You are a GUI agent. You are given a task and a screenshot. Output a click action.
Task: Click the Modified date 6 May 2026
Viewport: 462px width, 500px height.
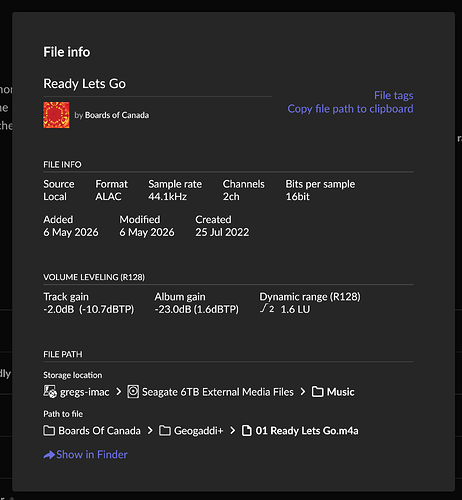tap(147, 232)
